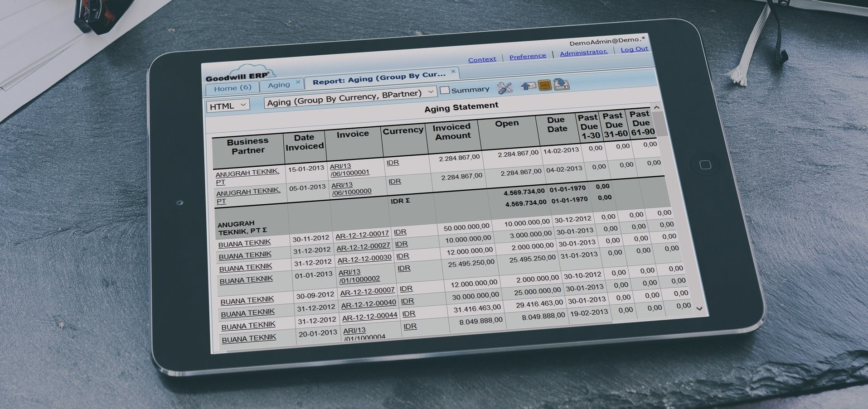Open invoice AR-12-12-00044

point(370,317)
